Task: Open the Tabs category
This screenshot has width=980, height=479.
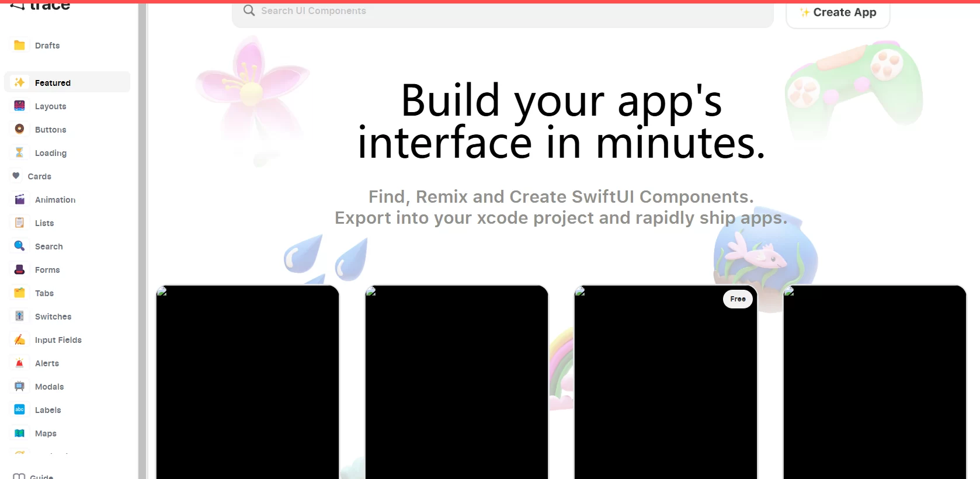Action: click(44, 293)
